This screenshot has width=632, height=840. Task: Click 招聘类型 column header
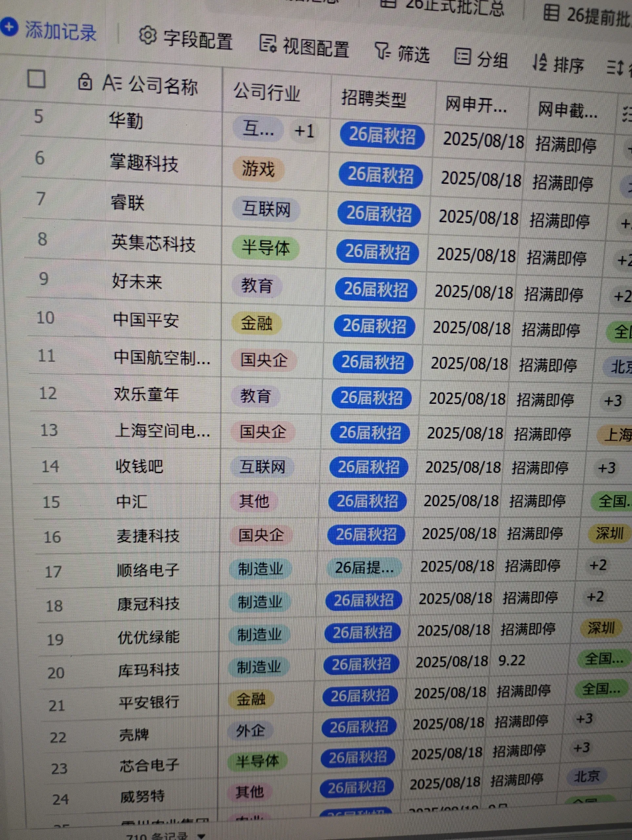coord(374,99)
